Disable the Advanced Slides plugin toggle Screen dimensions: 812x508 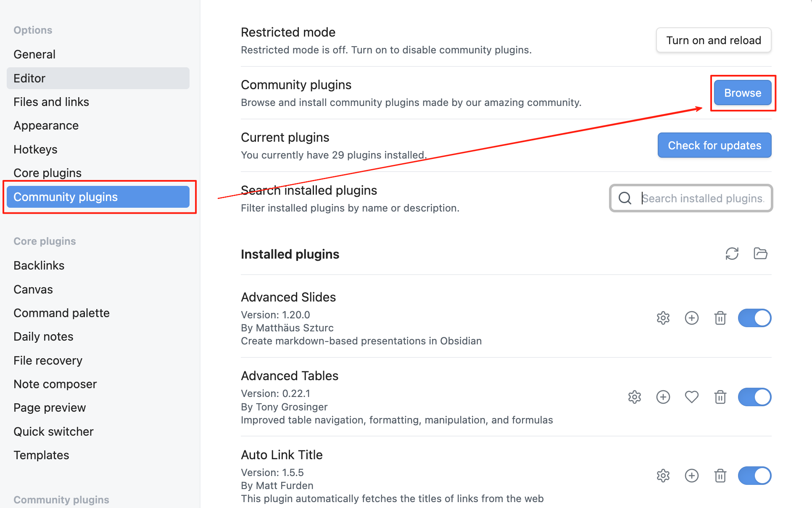click(x=754, y=318)
